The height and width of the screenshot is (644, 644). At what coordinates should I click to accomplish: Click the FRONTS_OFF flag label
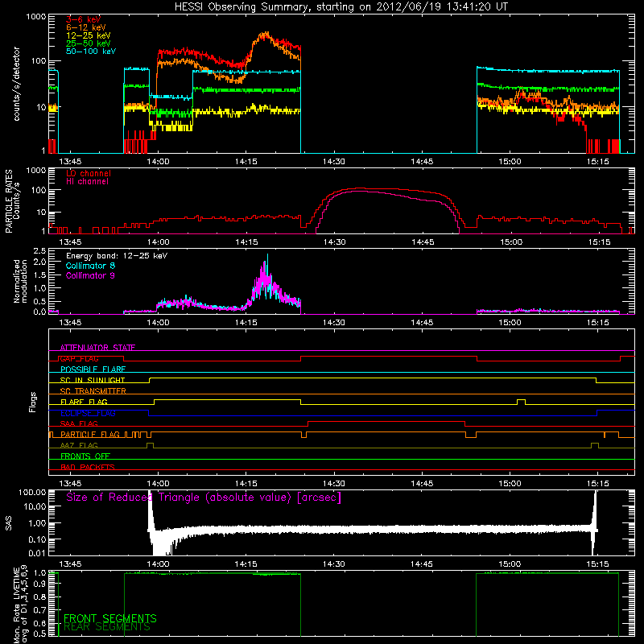(x=85, y=456)
